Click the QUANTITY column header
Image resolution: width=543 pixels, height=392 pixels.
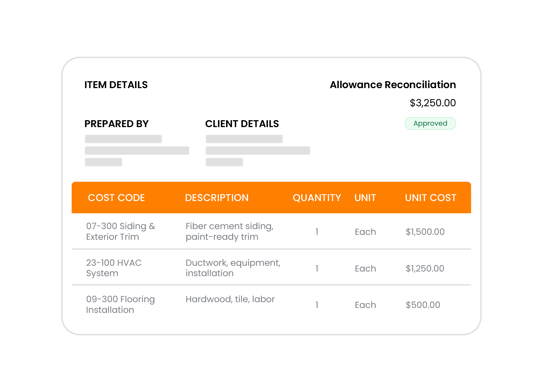pyautogui.click(x=317, y=198)
